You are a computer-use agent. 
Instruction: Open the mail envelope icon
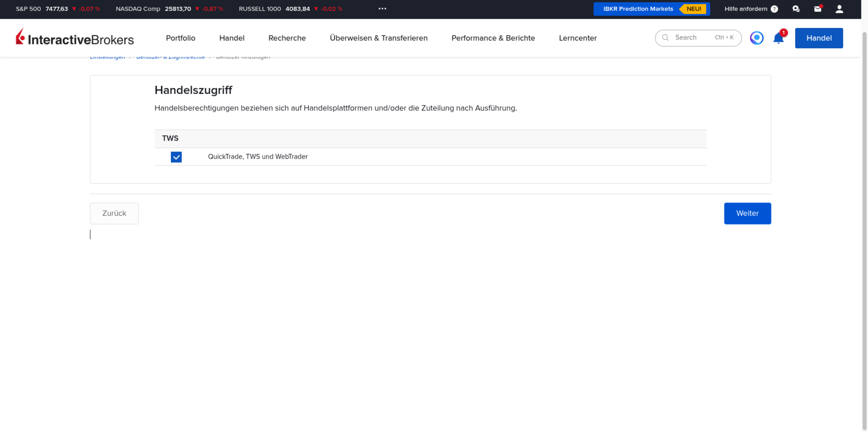click(818, 9)
